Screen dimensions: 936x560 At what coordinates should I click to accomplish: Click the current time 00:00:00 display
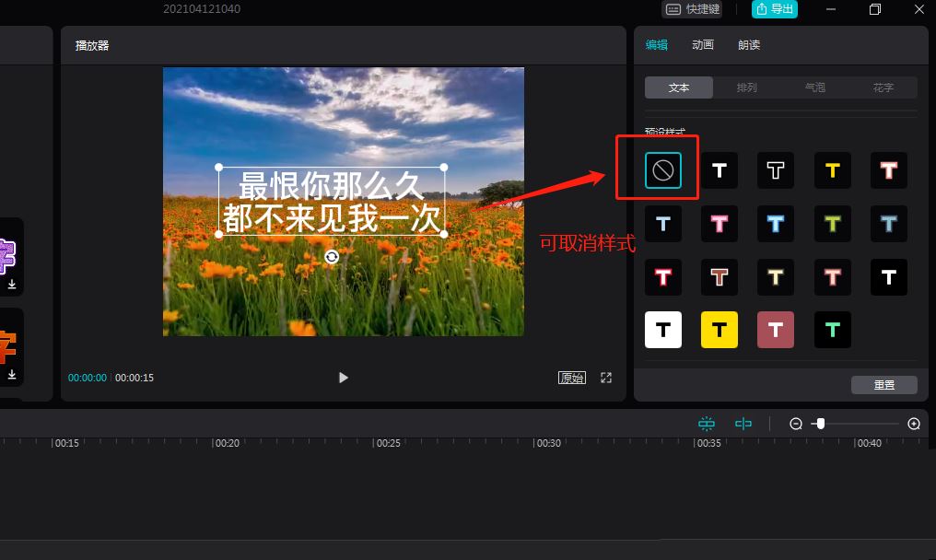(88, 378)
